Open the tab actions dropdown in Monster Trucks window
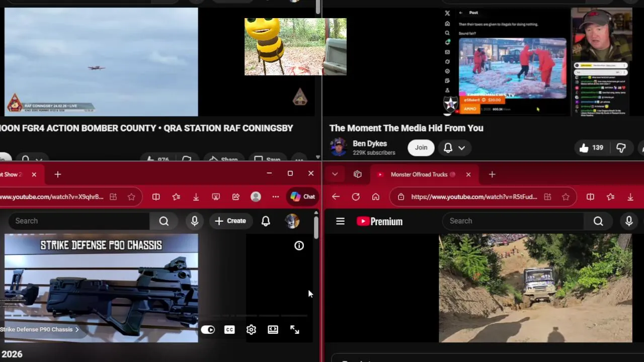644x362 pixels. [x=335, y=174]
